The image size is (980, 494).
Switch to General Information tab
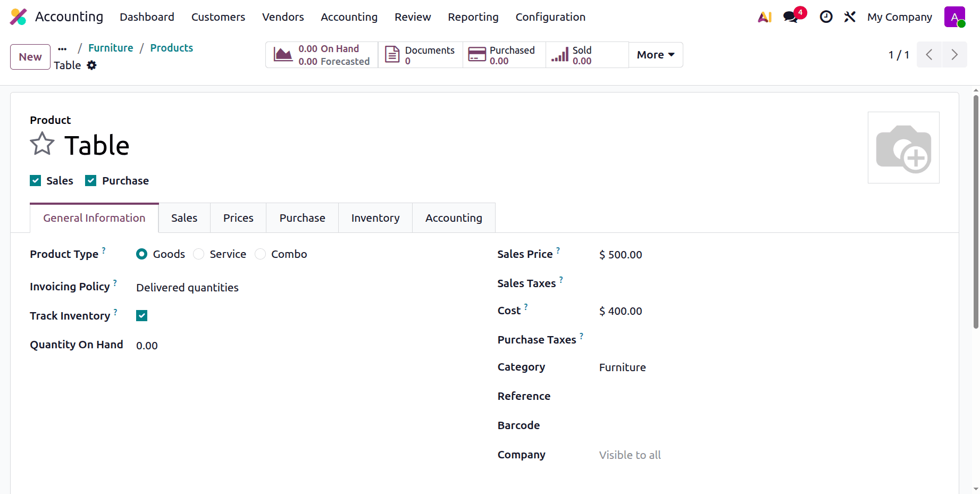click(x=94, y=218)
